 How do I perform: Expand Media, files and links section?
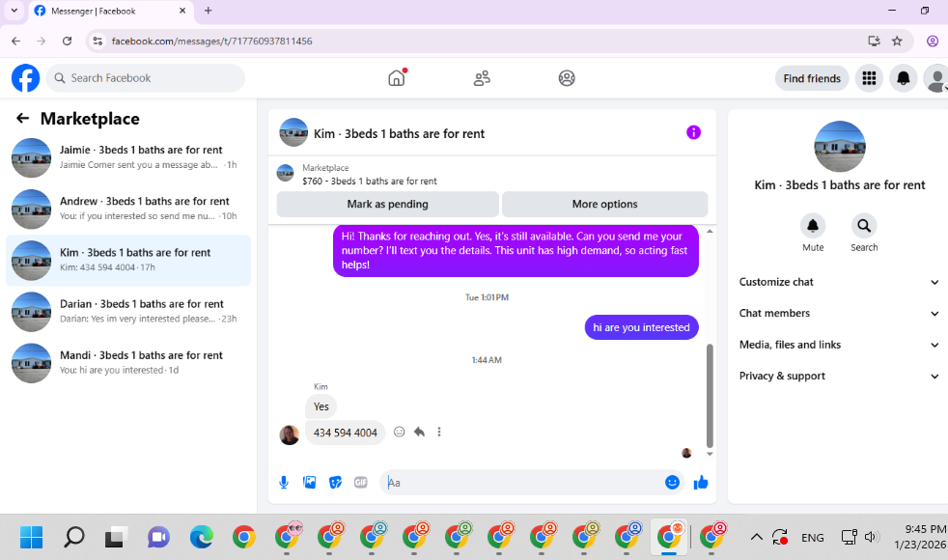tap(838, 345)
